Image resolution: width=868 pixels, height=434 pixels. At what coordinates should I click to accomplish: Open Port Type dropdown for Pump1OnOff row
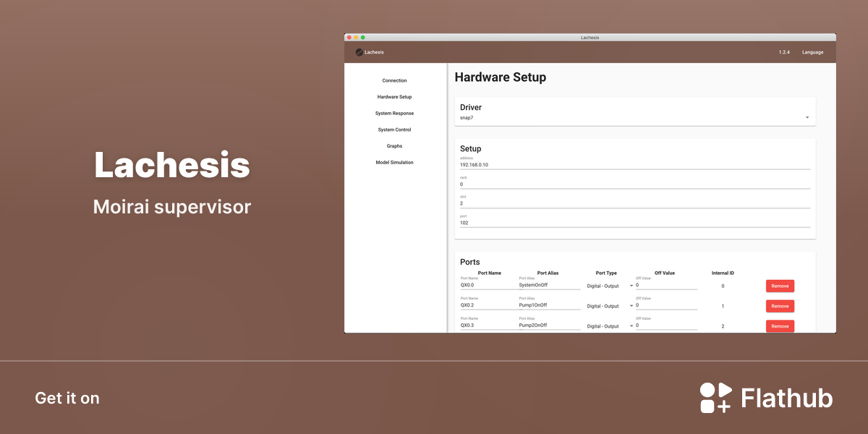point(610,306)
